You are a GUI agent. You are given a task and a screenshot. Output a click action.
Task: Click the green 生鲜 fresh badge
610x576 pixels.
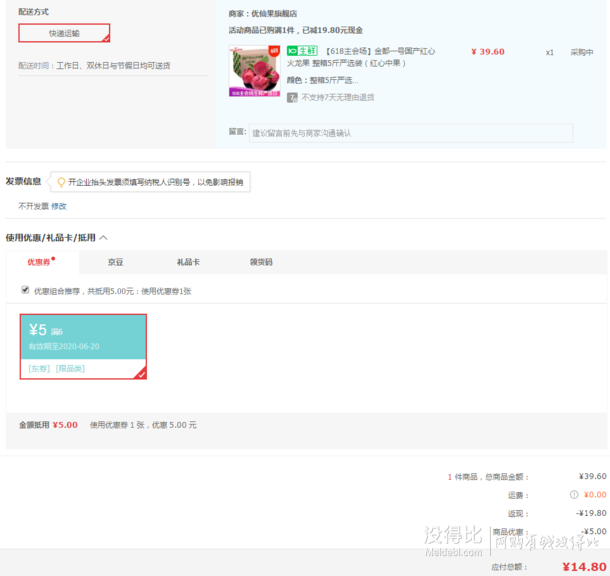300,50
